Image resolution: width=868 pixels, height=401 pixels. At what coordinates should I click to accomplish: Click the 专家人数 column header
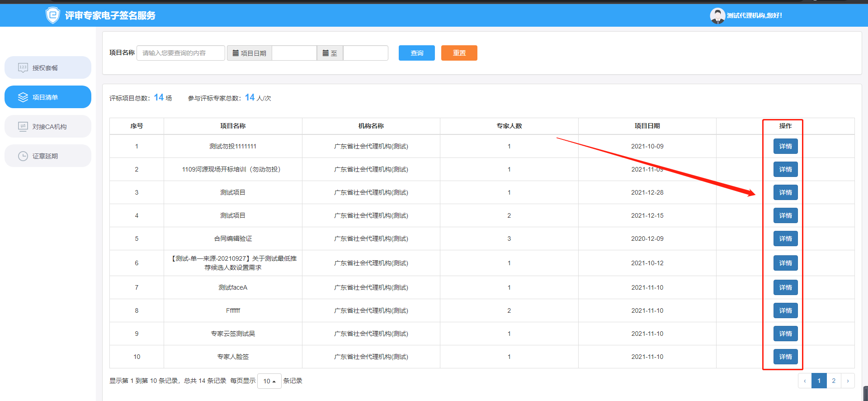pos(509,126)
